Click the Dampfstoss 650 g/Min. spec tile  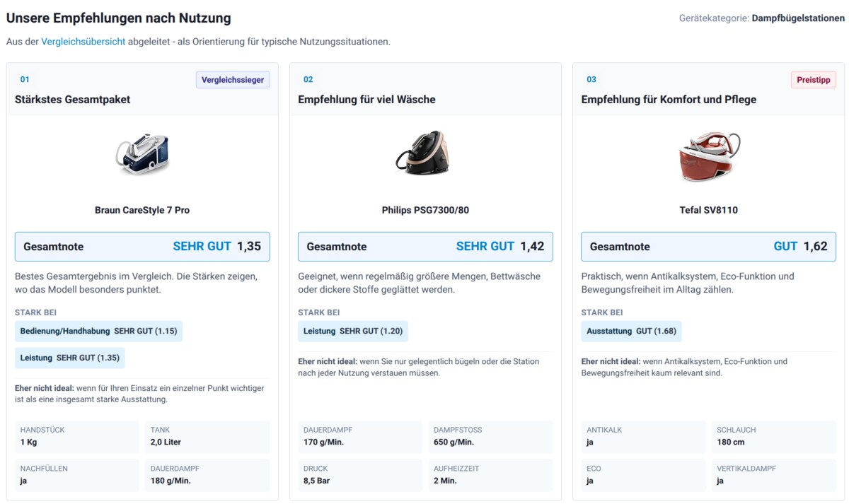[490, 437]
